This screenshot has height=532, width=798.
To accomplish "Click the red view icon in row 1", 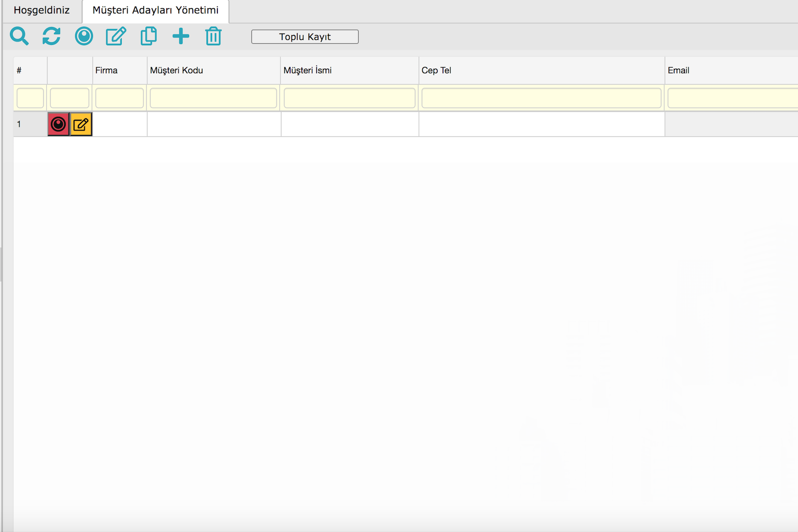I will point(59,124).
